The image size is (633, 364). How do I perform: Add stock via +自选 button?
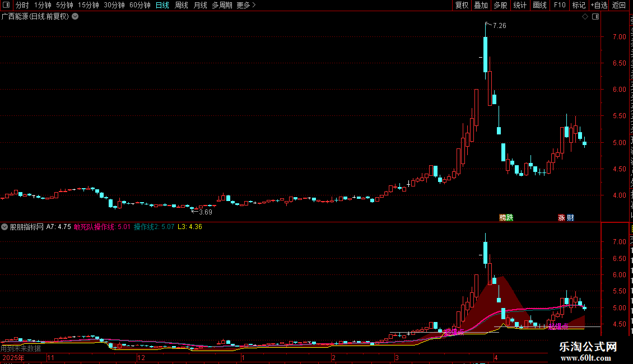[x=599, y=5]
